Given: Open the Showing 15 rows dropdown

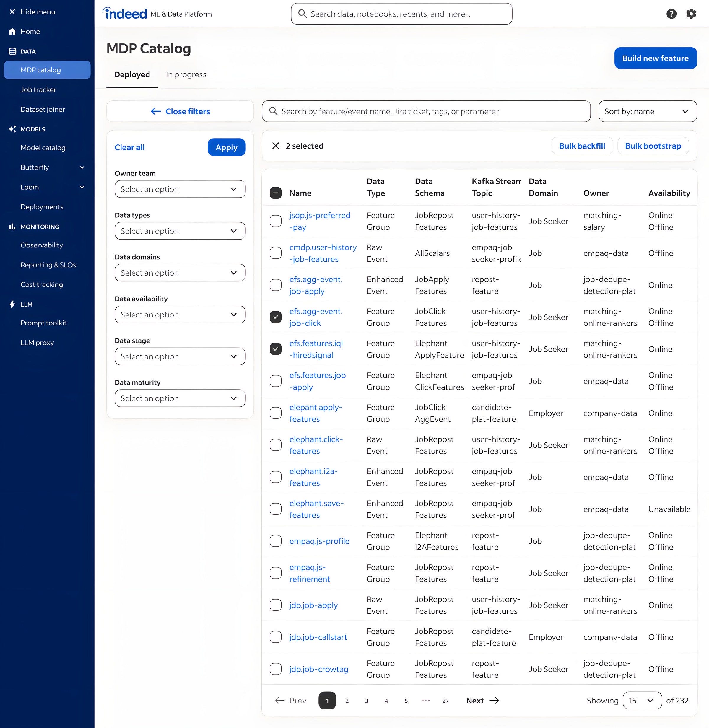Looking at the screenshot, I should pos(642,701).
